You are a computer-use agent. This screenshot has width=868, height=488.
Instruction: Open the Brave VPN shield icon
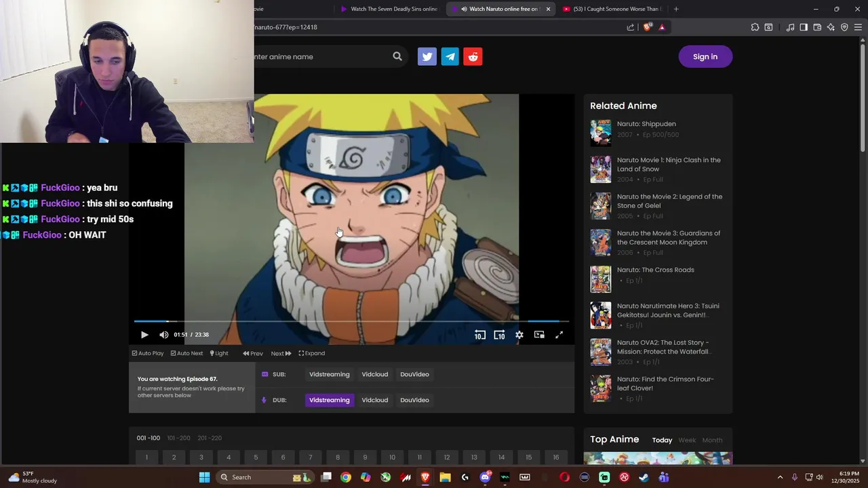tap(844, 27)
